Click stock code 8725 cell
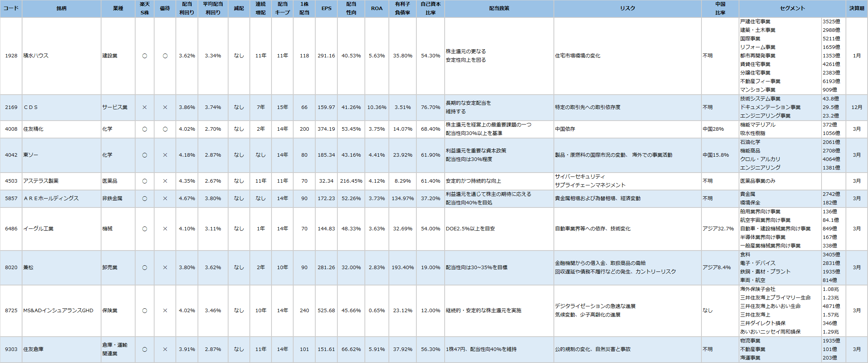This screenshot has height=363, width=868. (11, 311)
